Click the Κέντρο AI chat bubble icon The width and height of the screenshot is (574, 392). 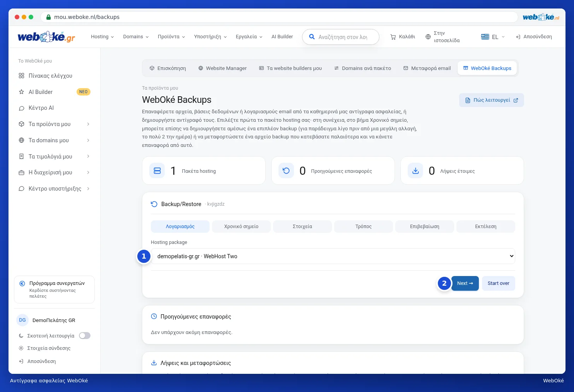[22, 108]
